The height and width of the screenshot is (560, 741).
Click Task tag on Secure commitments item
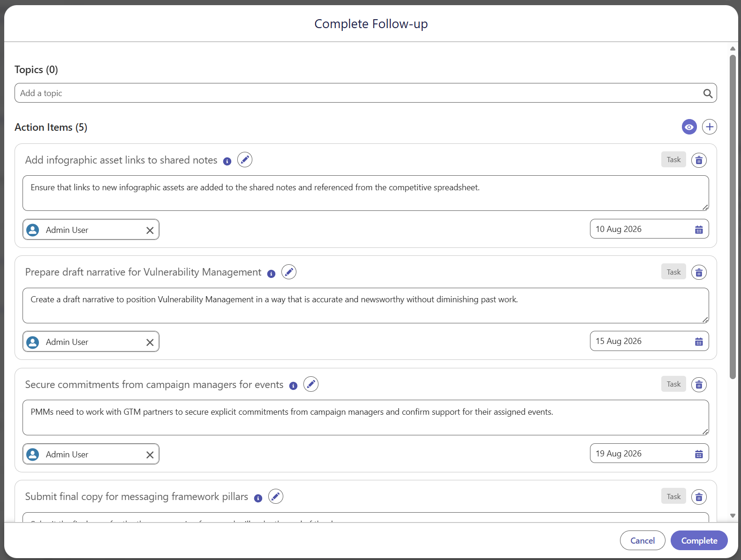click(673, 384)
